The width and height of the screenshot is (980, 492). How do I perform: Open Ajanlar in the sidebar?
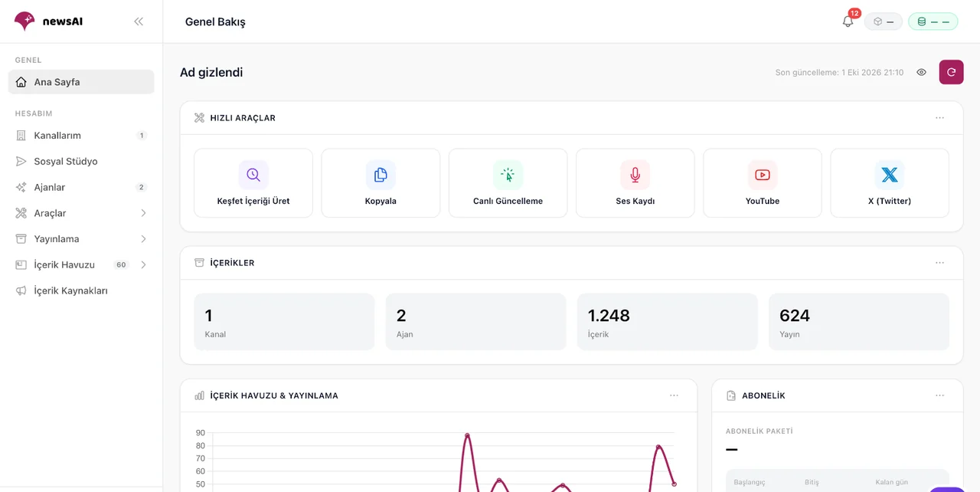(81, 187)
